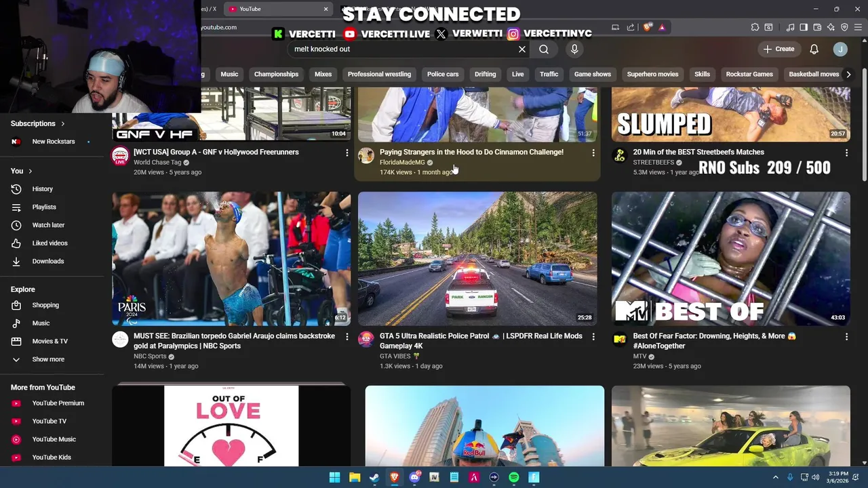Select the Rockstar Games filter chip
The height and width of the screenshot is (488, 868).
pyautogui.click(x=749, y=74)
